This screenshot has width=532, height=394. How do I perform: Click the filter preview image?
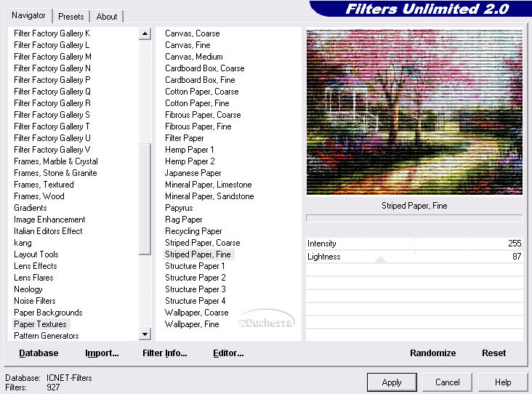(414, 112)
